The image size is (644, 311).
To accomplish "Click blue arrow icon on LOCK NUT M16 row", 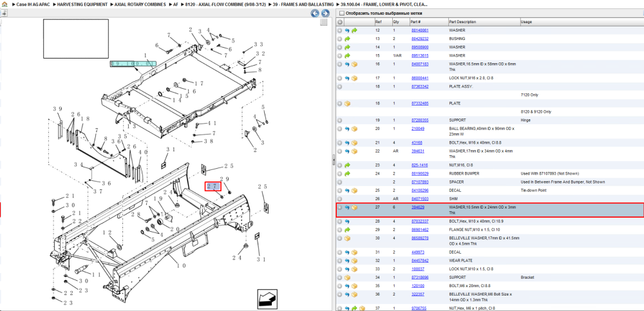I will click(347, 78).
